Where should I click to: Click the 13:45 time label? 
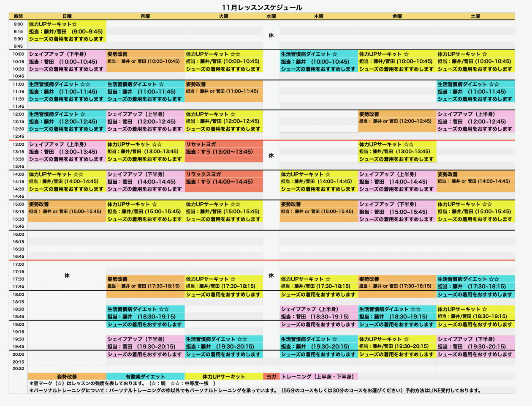(18, 166)
